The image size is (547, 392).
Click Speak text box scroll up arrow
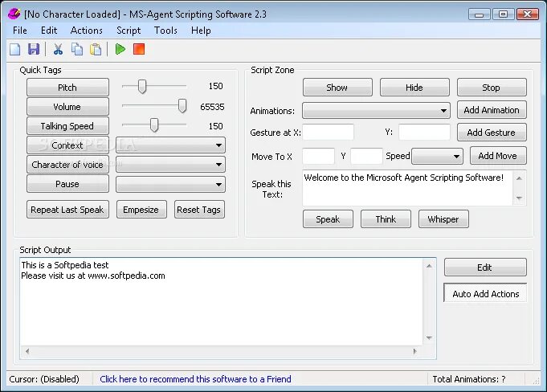tap(519, 178)
